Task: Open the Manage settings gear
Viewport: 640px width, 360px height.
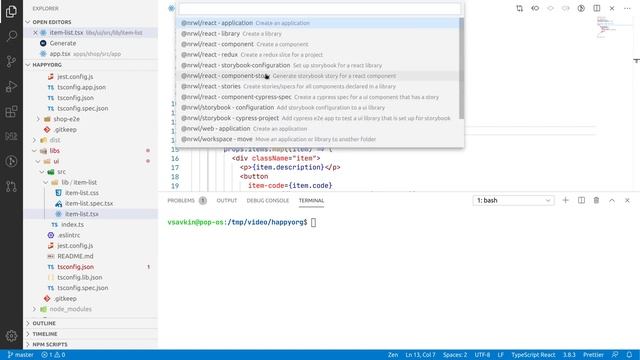Action: pyautogui.click(x=11, y=336)
